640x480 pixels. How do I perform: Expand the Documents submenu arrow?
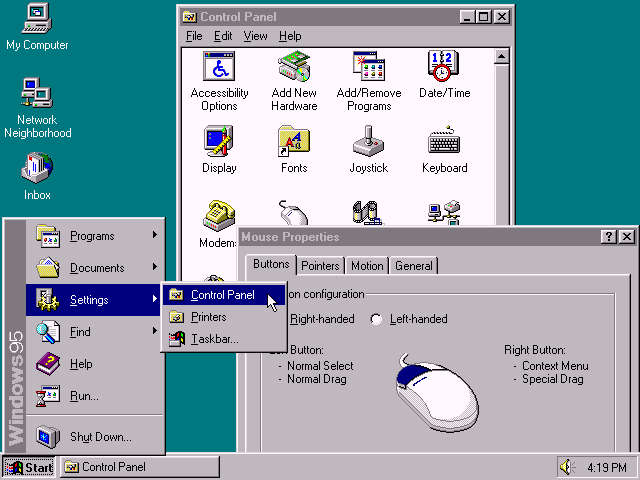[x=155, y=267]
